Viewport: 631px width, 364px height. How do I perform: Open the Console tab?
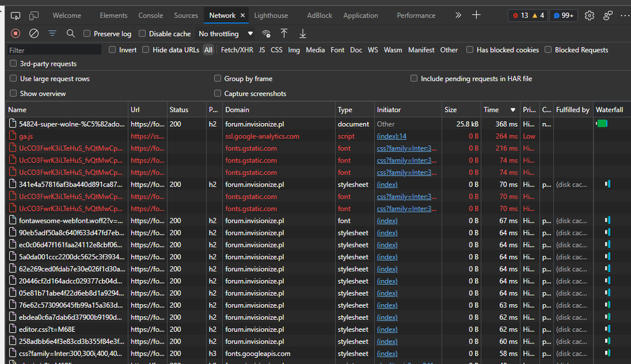[x=151, y=15]
